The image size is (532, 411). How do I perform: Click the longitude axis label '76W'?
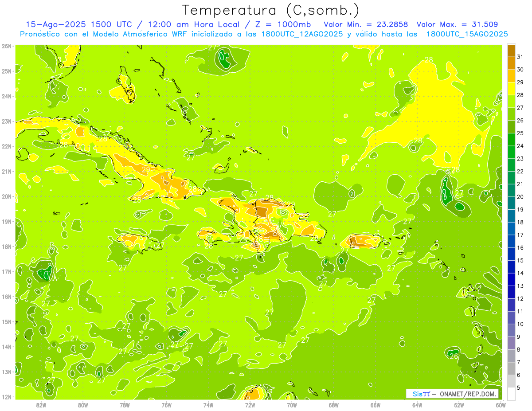click(166, 405)
